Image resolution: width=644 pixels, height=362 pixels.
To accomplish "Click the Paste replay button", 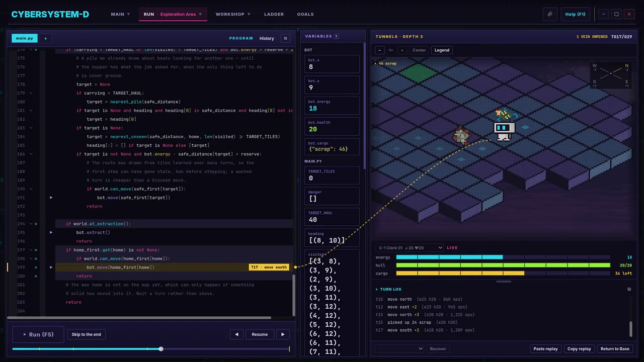I will tap(545, 348).
